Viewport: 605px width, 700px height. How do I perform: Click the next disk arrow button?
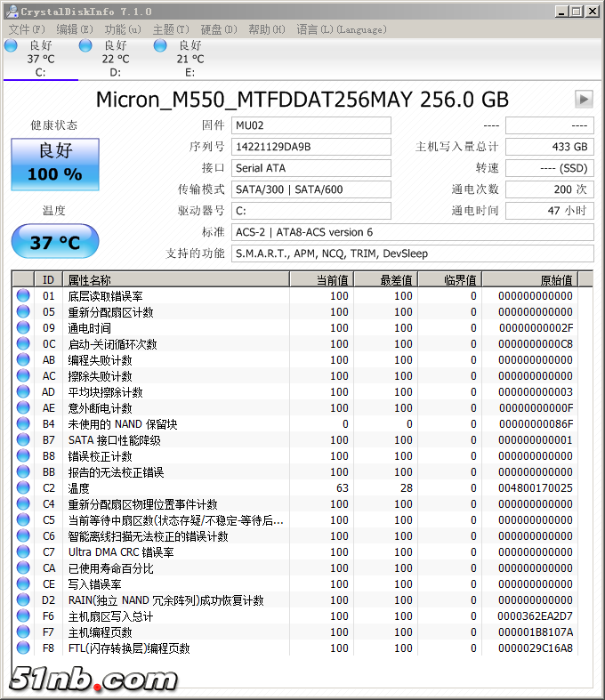coord(584,99)
